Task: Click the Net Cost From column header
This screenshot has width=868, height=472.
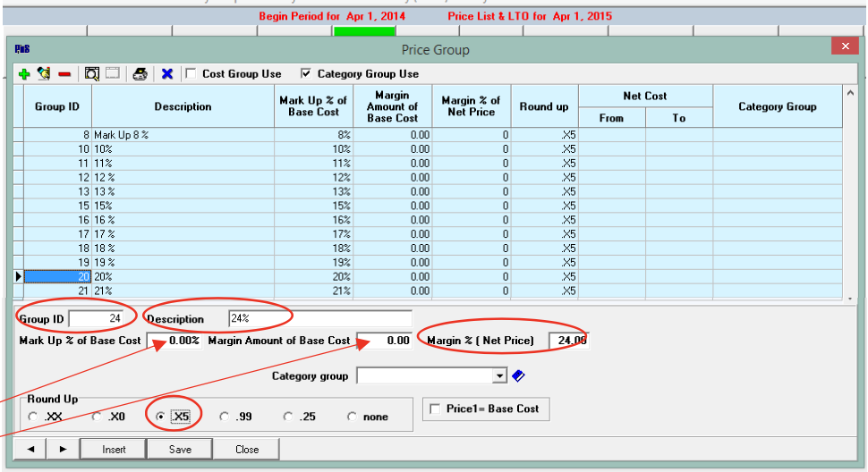Action: (x=611, y=118)
